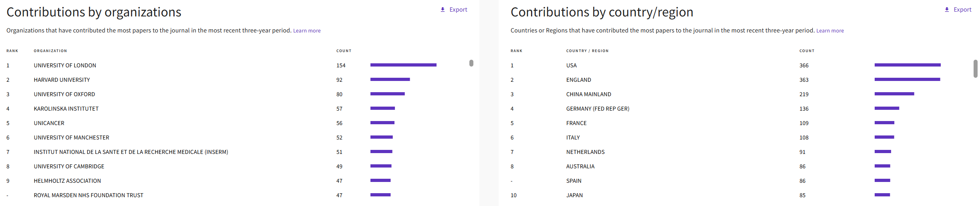980x206 pixels.
Task: Click COUNT column header in organizations table
Action: point(344,51)
